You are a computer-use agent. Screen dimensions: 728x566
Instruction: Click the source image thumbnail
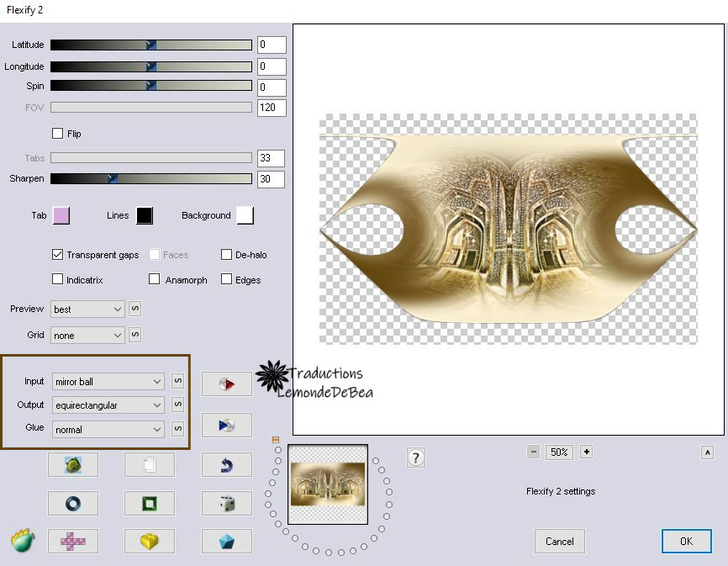328,484
